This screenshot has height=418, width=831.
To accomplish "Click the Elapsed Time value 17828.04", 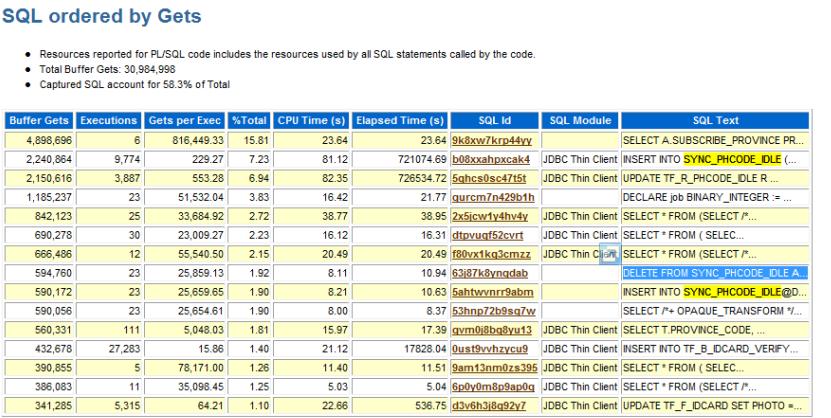I will [x=426, y=349].
